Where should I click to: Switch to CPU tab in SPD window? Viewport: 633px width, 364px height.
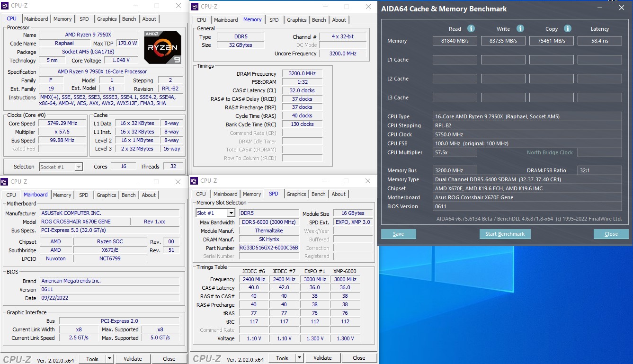(x=201, y=194)
